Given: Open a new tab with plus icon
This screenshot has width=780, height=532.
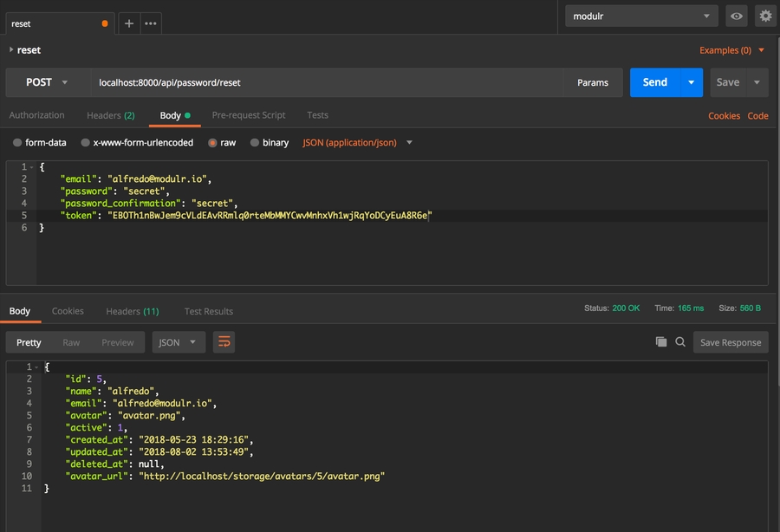Looking at the screenshot, I should coord(129,23).
